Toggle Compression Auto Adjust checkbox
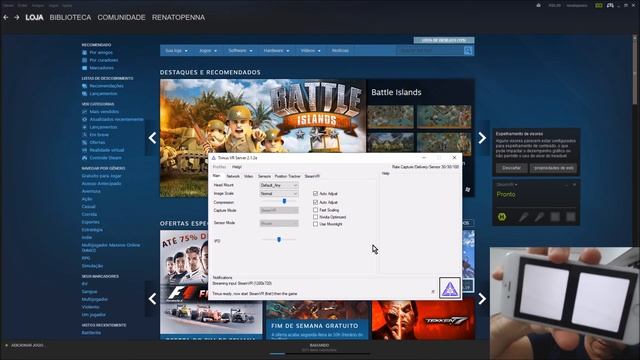 pos(315,202)
